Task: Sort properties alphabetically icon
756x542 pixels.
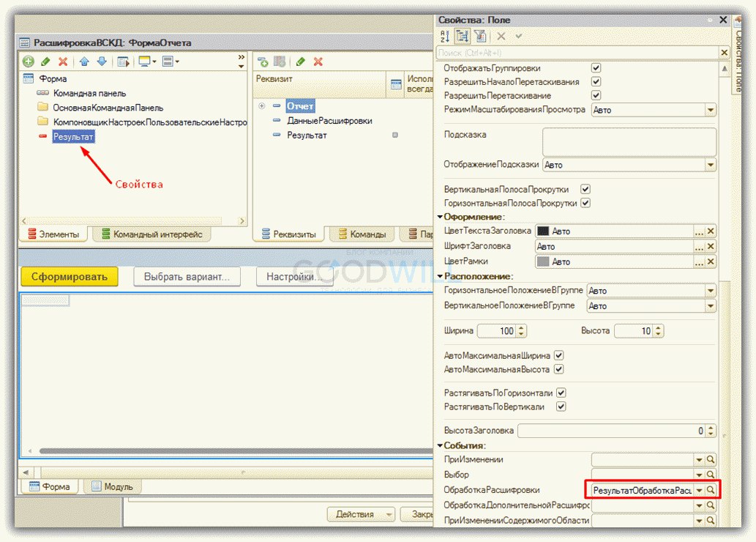Action: coord(445,36)
